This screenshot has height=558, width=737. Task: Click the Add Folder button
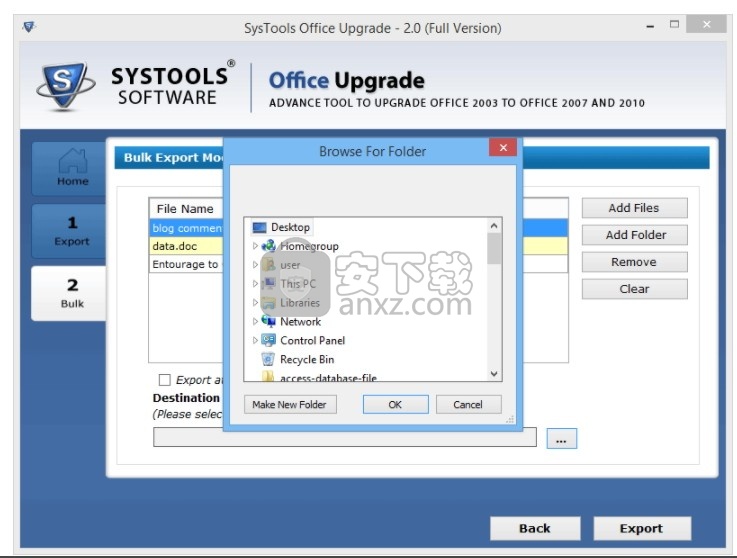[634, 235]
